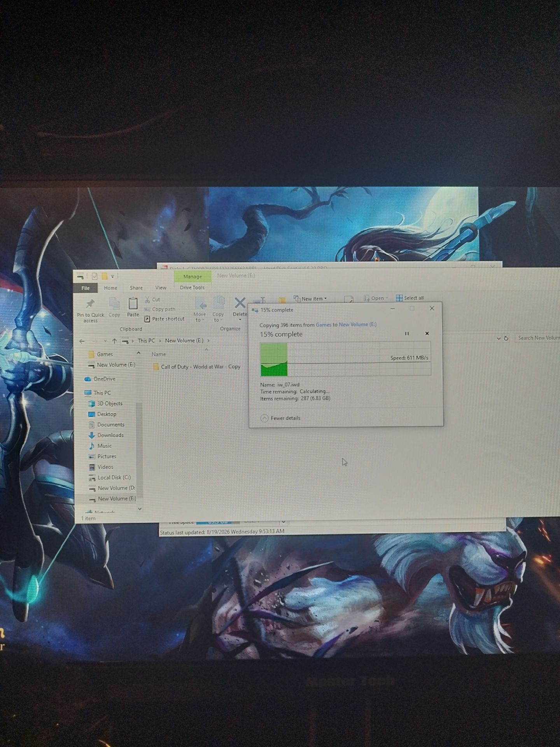Open OneDrive in the navigation pane
The height and width of the screenshot is (747, 560).
(x=100, y=379)
